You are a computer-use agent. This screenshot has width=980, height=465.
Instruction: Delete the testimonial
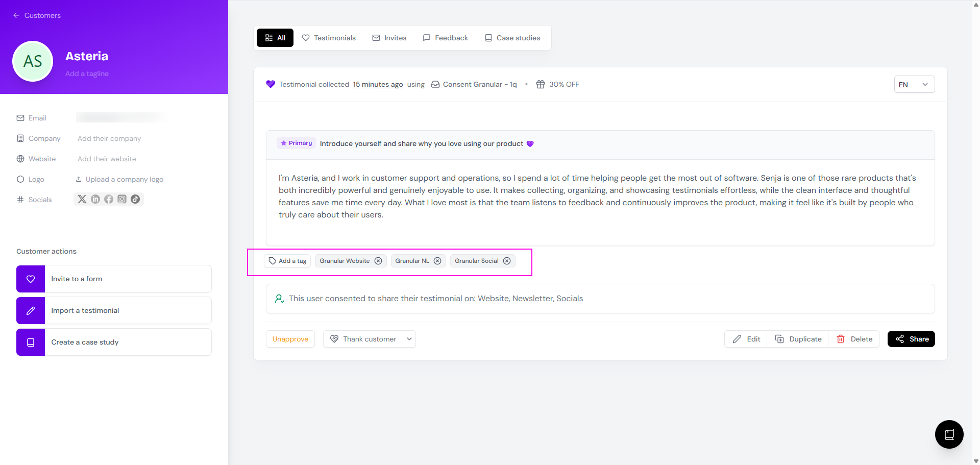click(854, 339)
